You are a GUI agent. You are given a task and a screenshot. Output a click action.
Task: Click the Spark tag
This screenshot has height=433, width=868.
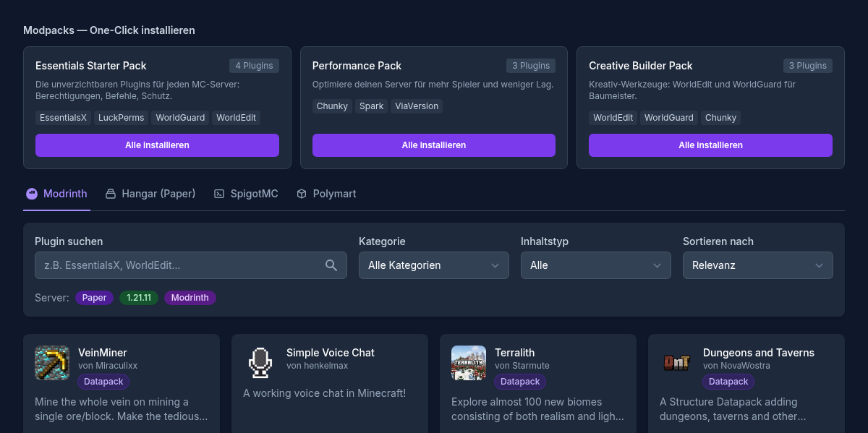click(x=372, y=106)
